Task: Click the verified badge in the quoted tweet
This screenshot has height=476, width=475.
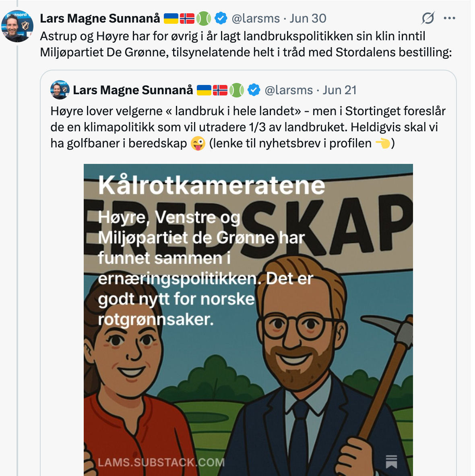Action: click(x=254, y=90)
